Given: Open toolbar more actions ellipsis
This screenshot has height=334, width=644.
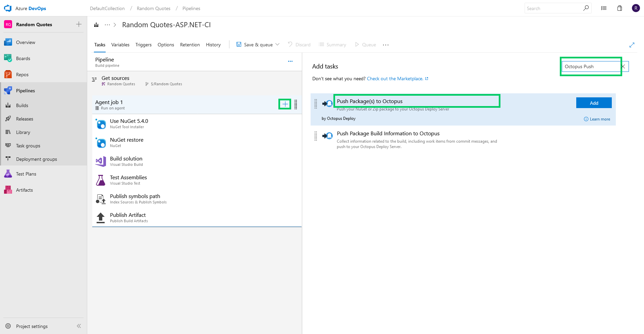Looking at the screenshot, I should [x=386, y=45].
